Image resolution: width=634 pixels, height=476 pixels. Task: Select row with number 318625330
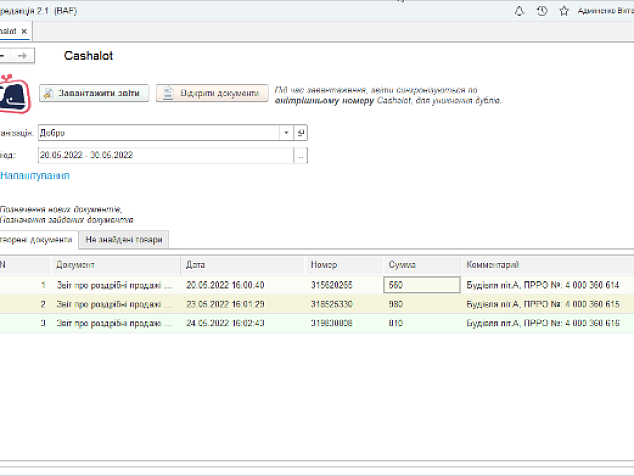[x=330, y=304]
